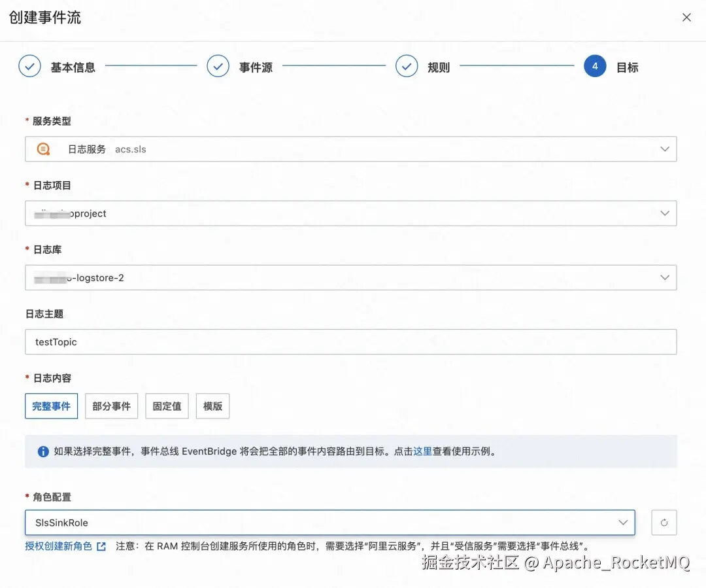
Task: Close the 创建事件流 dialog
Action: coord(686,18)
